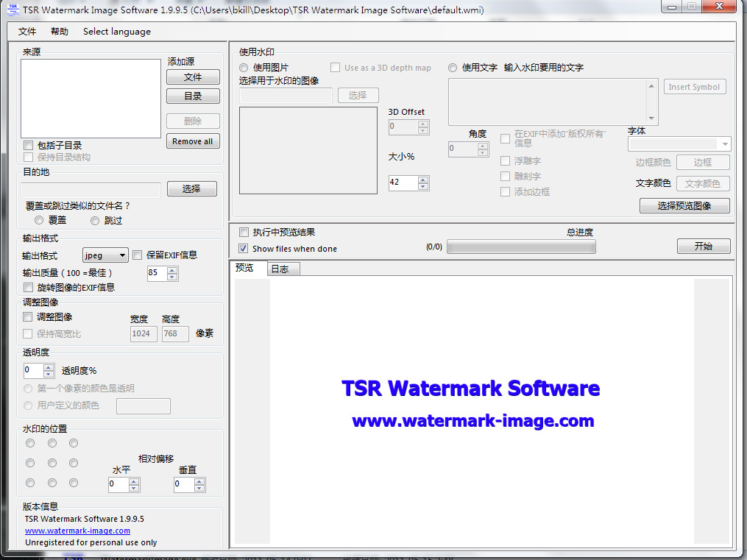Viewport: 747px width, 560px height.
Task: Decrease the 垂直 vertical offset value
Action: pos(199,488)
